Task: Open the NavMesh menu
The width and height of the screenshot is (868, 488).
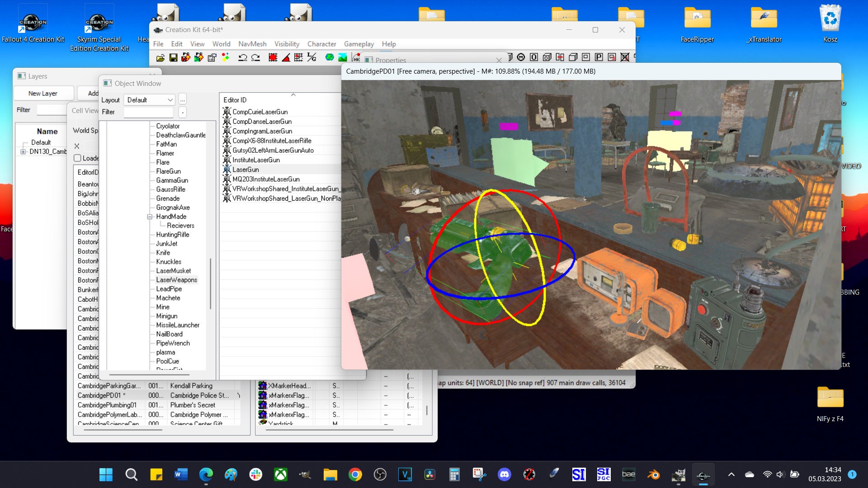Action: pos(252,44)
